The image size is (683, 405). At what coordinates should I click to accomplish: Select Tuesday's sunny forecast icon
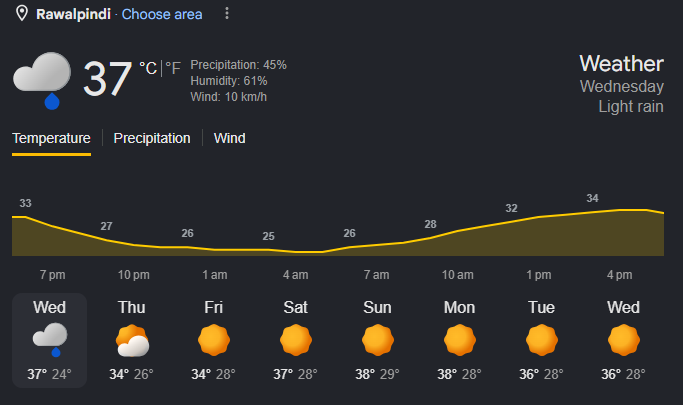tap(541, 340)
